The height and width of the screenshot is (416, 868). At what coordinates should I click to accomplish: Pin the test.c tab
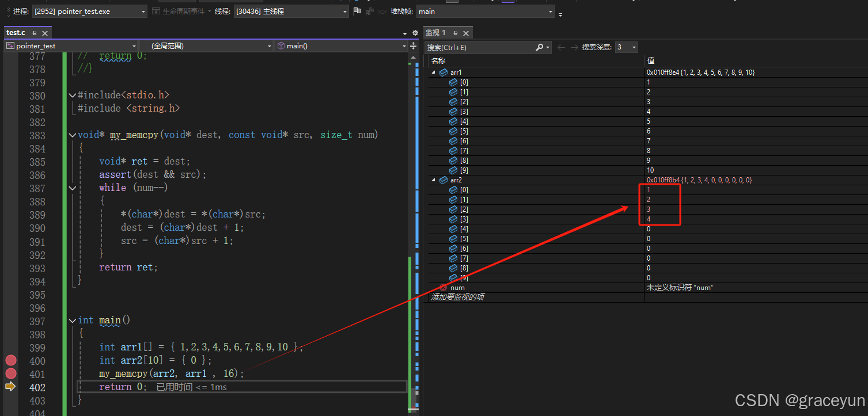point(34,33)
